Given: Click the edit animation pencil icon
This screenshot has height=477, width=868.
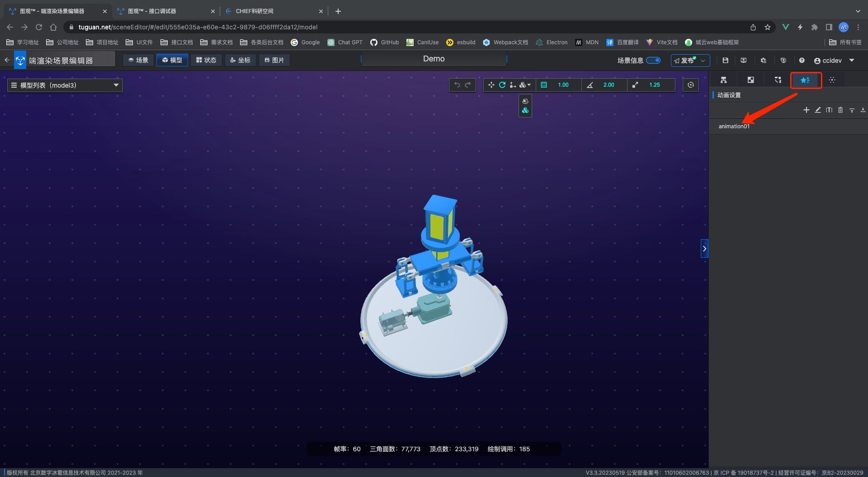Looking at the screenshot, I should pyautogui.click(x=818, y=110).
